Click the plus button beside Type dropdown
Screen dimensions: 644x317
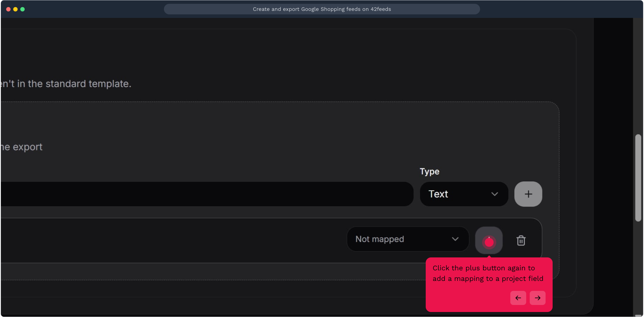point(528,194)
